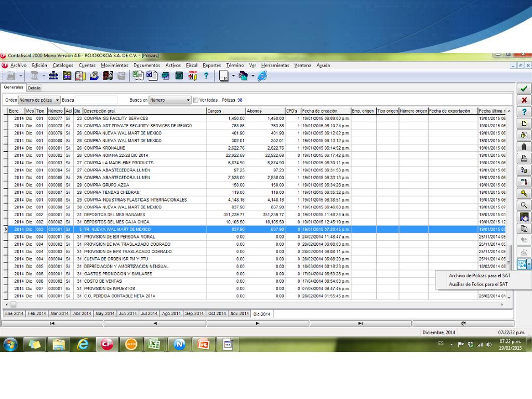532x399 pixels.
Task: Click the horizontal scrollbar thumb
Action: click(x=13, y=304)
